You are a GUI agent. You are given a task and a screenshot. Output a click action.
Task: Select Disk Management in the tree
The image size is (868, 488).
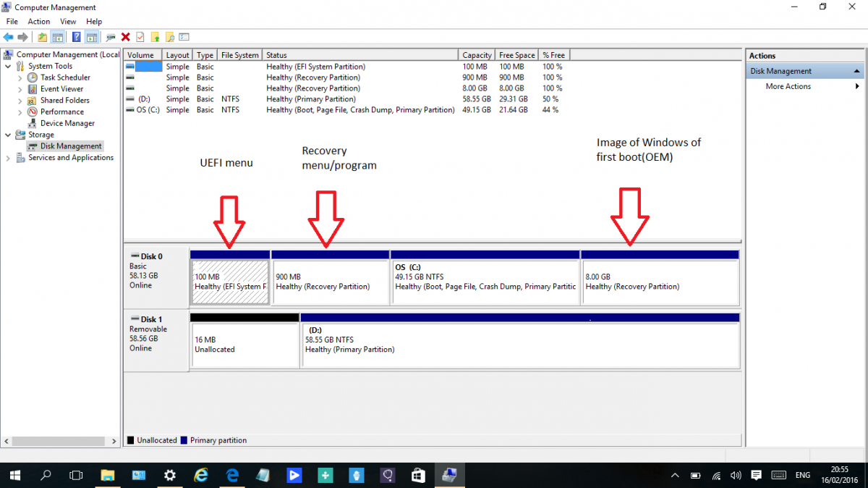point(71,146)
